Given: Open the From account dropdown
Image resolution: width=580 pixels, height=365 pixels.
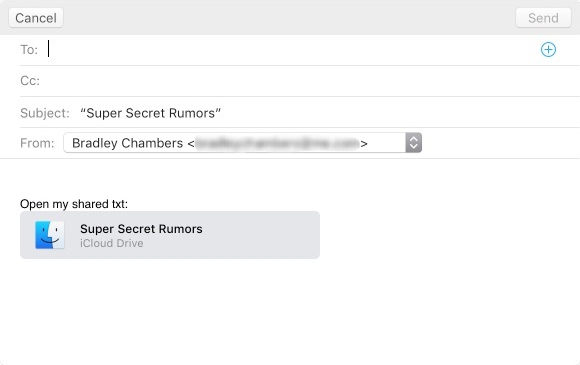Looking at the screenshot, I should [242, 143].
